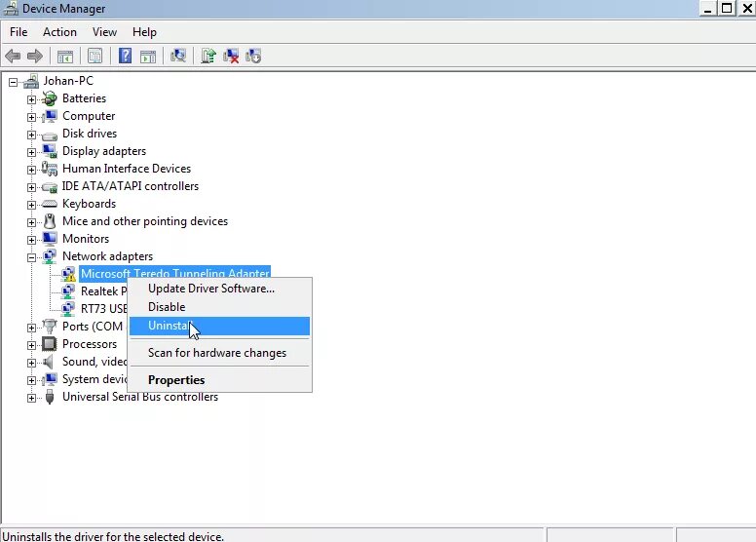Click the Johan-PC computer icon
The height and width of the screenshot is (542, 756).
[x=31, y=81]
